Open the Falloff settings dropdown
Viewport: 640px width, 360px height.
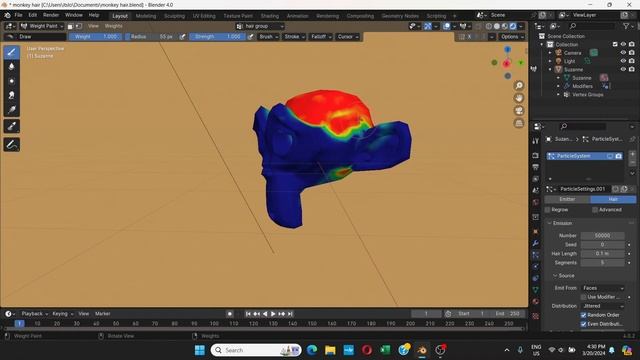point(321,37)
